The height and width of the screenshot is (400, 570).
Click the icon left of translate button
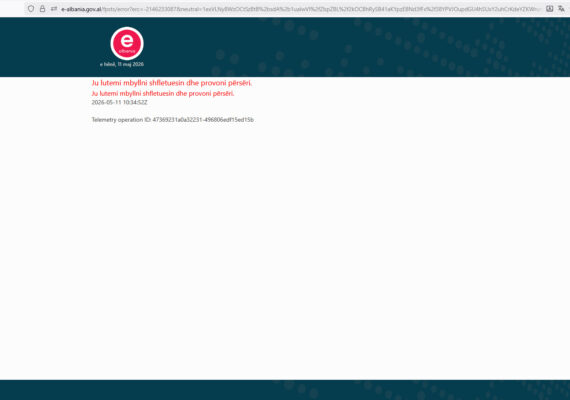click(x=549, y=9)
